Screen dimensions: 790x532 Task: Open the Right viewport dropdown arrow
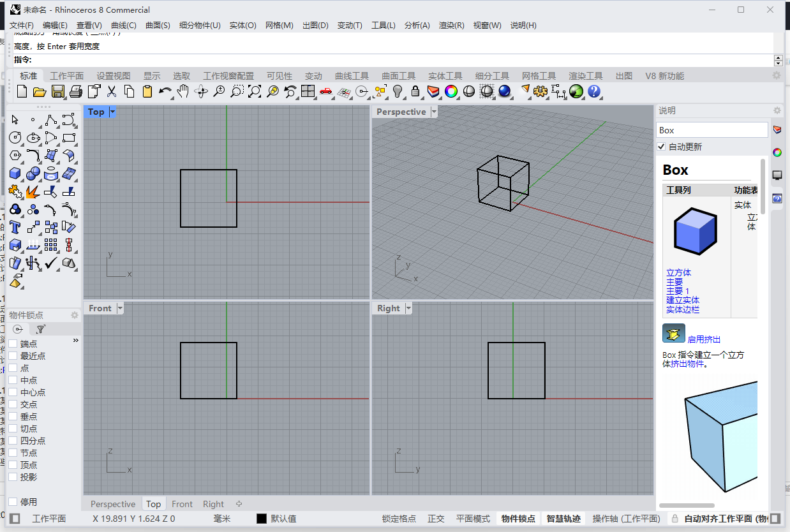(x=408, y=308)
